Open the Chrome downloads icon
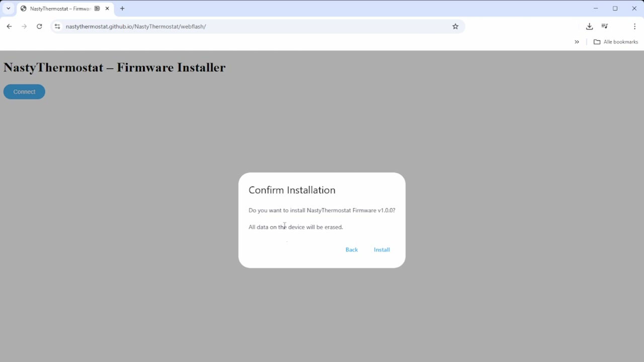 point(589,26)
